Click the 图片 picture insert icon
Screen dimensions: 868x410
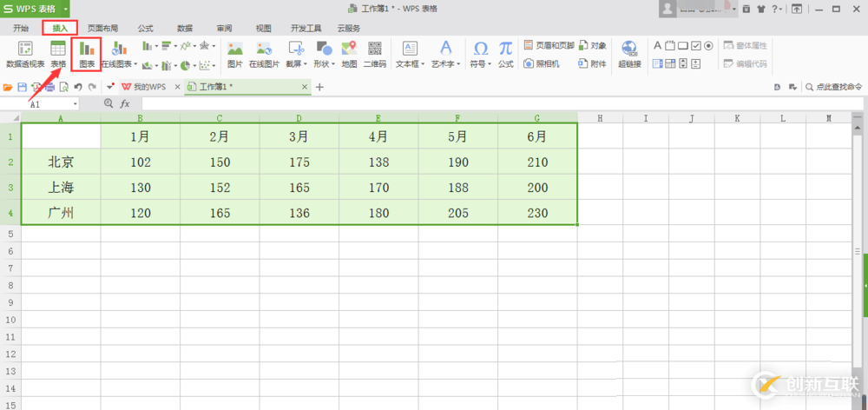pos(234,52)
